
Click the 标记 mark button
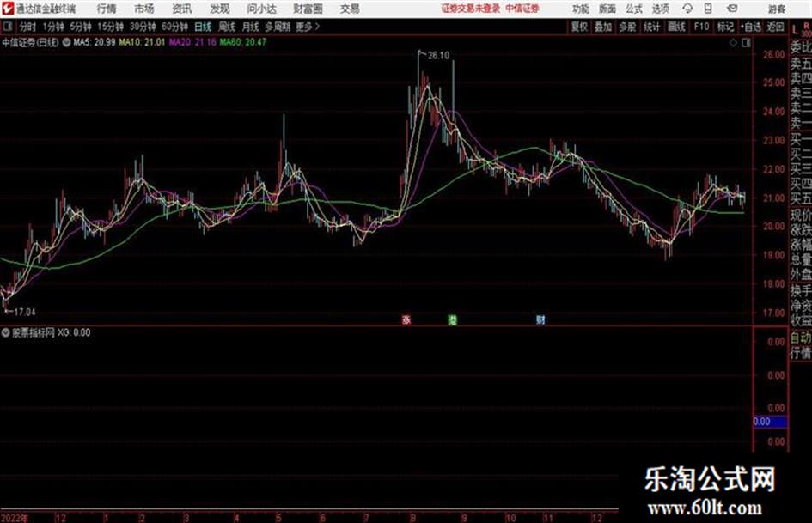pyautogui.click(x=725, y=27)
